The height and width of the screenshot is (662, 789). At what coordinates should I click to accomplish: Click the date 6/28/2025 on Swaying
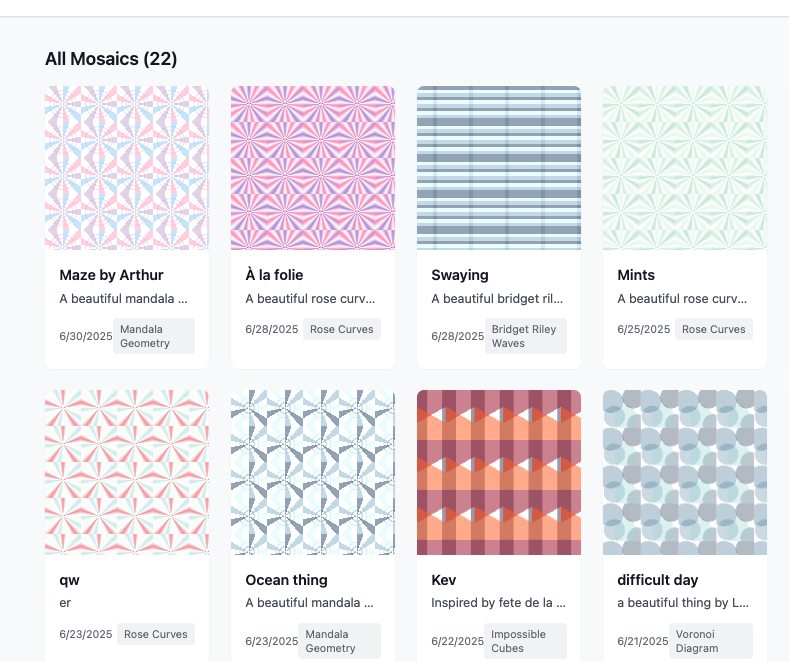457,336
